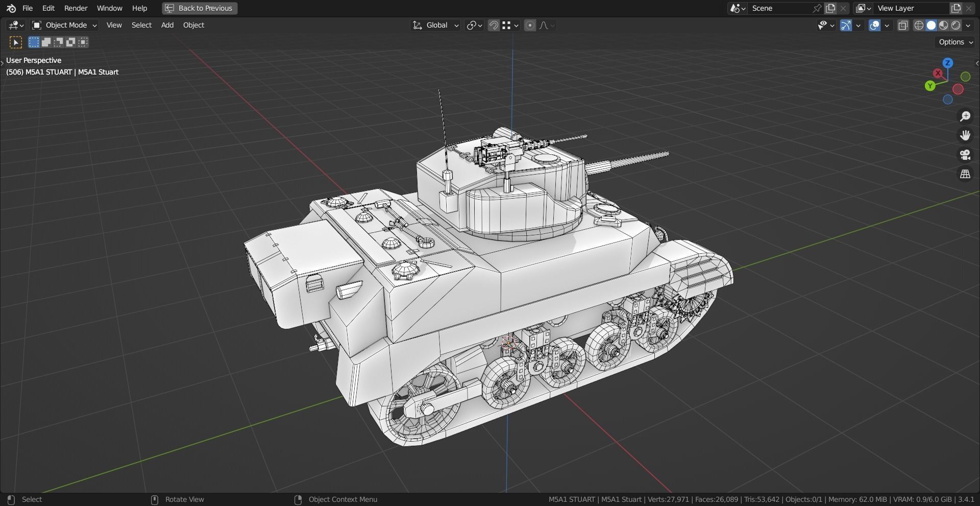The width and height of the screenshot is (980, 506).
Task: Click the status bar scene statistics text
Action: (x=761, y=499)
